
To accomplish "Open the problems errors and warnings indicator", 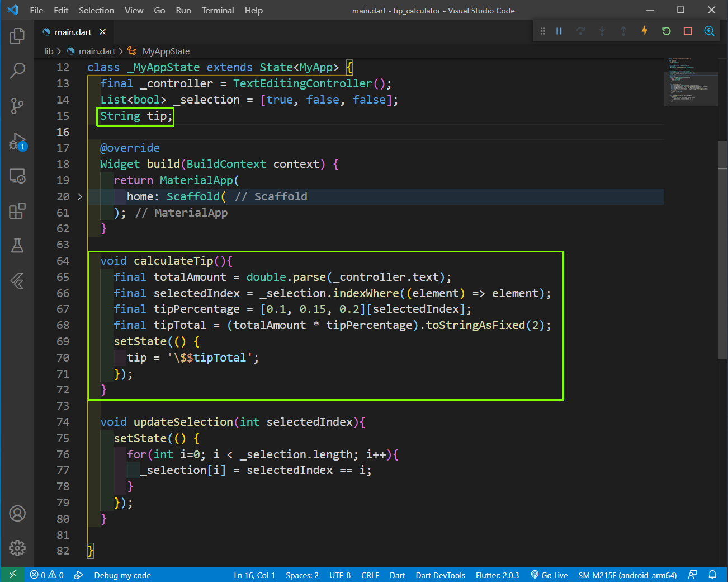I will [47, 575].
